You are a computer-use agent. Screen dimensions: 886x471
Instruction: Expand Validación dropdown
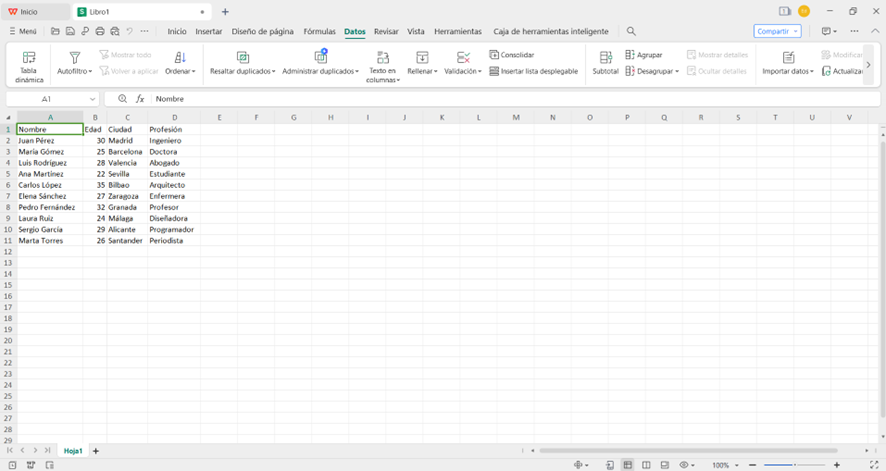click(x=463, y=71)
